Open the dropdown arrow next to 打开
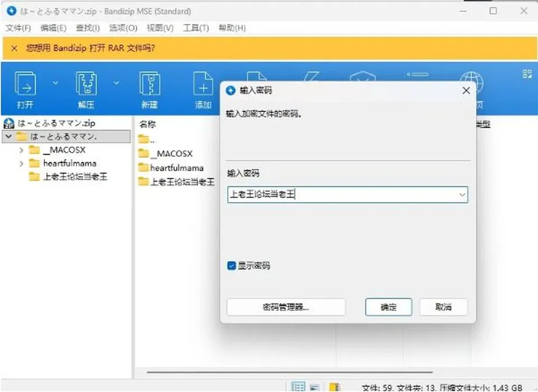 tap(55, 83)
